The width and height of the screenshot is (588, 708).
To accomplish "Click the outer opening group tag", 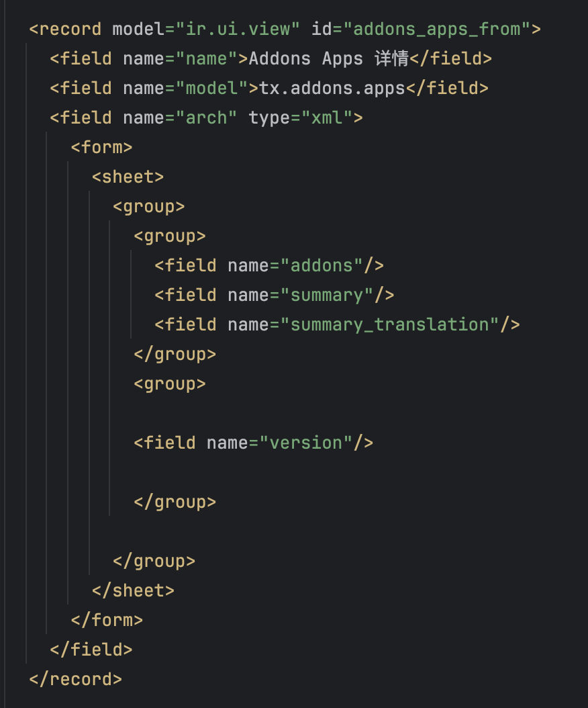I will point(149,206).
